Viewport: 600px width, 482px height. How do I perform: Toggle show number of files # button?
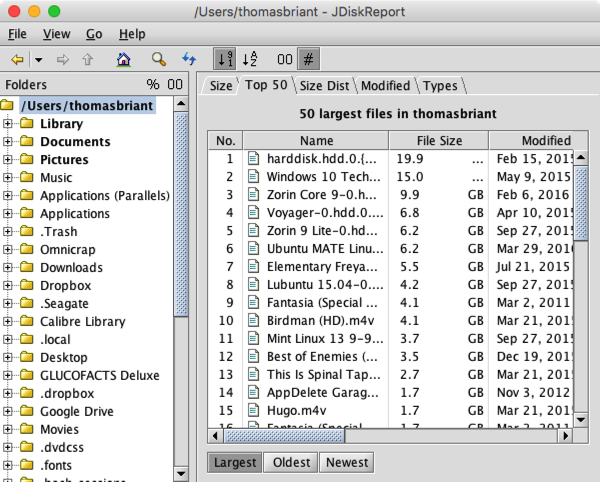click(x=308, y=59)
